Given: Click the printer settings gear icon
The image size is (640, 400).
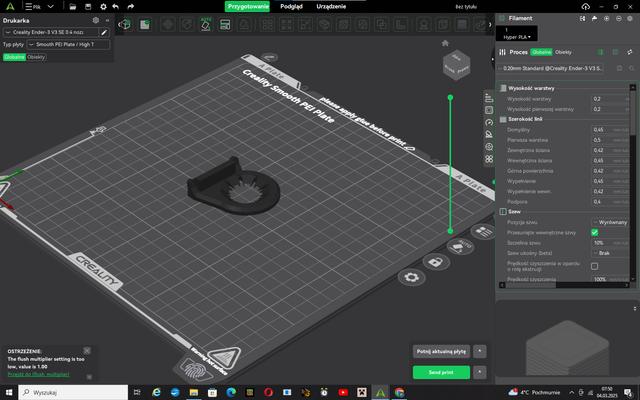Looking at the screenshot, I should coord(96,20).
